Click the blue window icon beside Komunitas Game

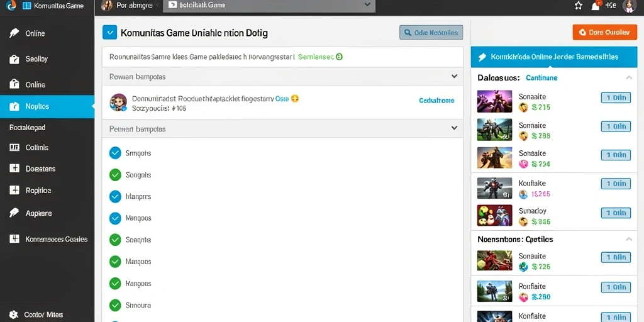point(26,6)
